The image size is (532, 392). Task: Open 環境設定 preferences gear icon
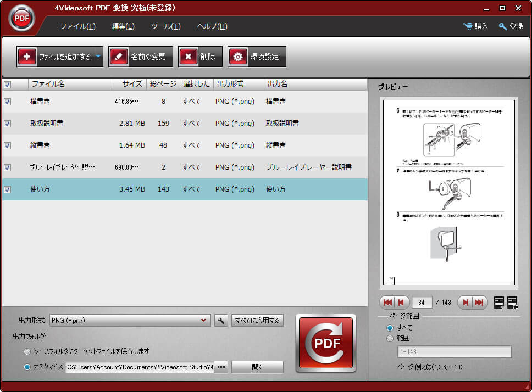238,56
